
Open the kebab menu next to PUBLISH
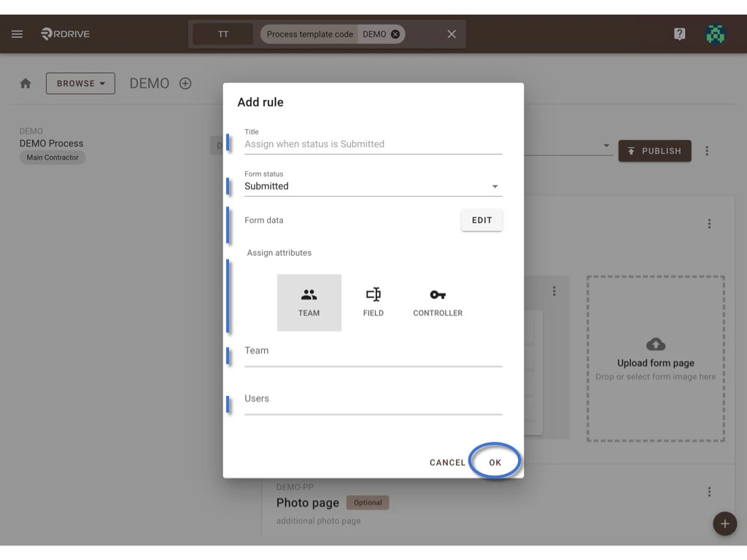click(x=706, y=151)
